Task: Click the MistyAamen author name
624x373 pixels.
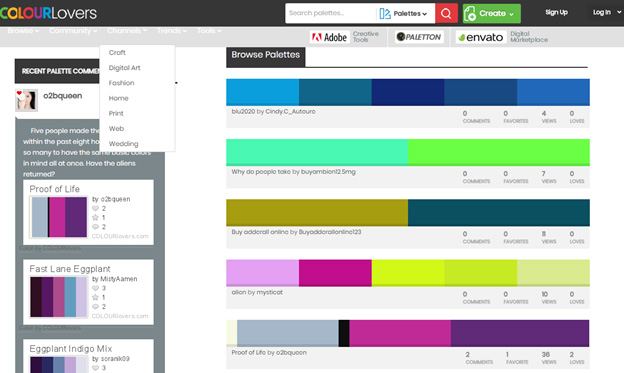Action: coord(119,279)
